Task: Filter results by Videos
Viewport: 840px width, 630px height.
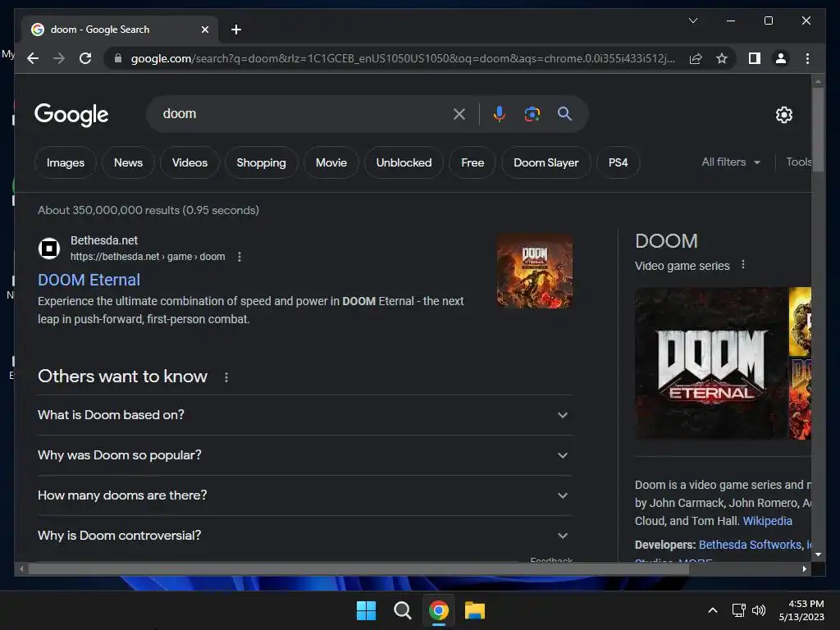Action: (189, 162)
